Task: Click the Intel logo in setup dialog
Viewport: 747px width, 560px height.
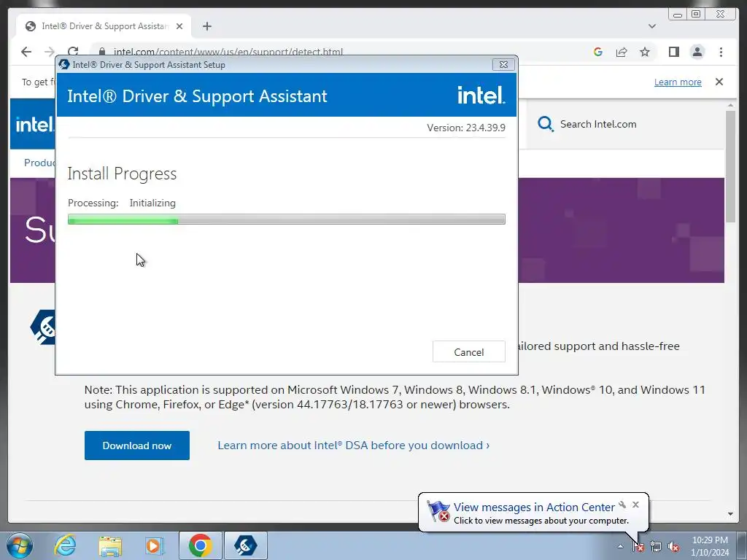Action: pos(481,96)
